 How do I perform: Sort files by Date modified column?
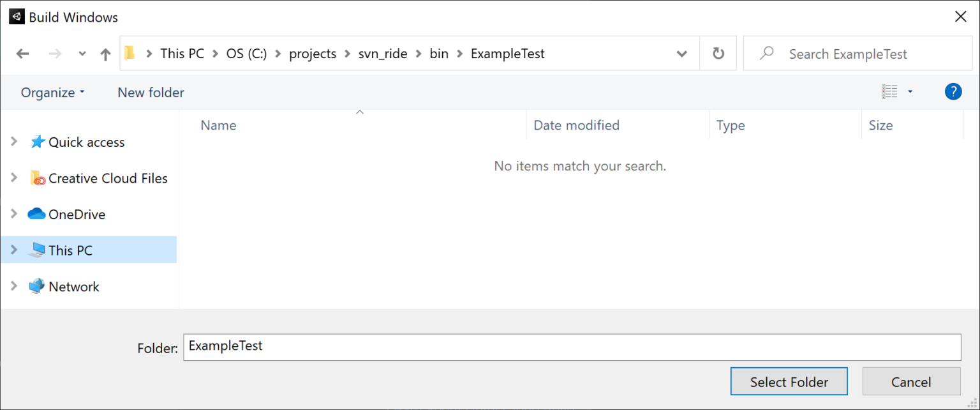(576, 125)
